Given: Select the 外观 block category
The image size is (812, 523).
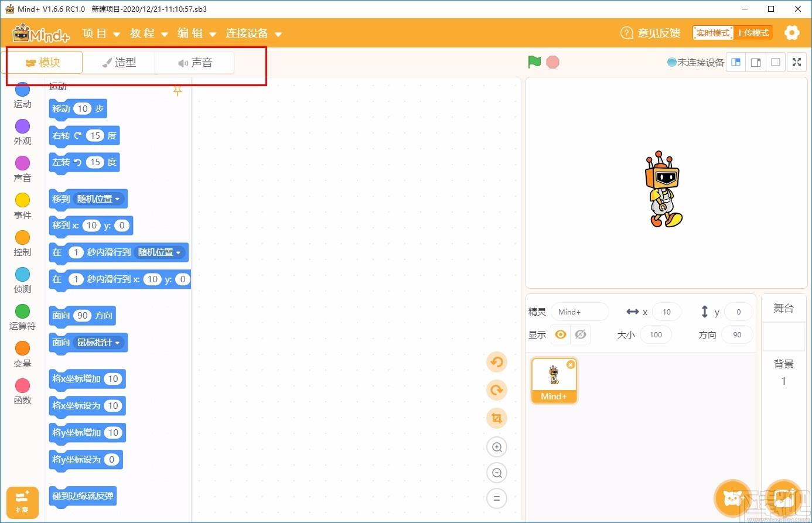Looking at the screenshot, I should pos(22,132).
